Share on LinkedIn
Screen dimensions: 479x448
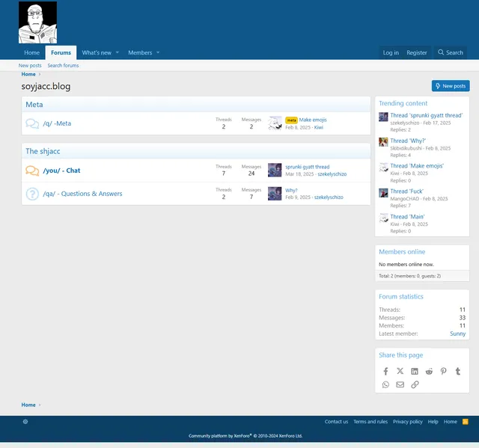coord(415,371)
